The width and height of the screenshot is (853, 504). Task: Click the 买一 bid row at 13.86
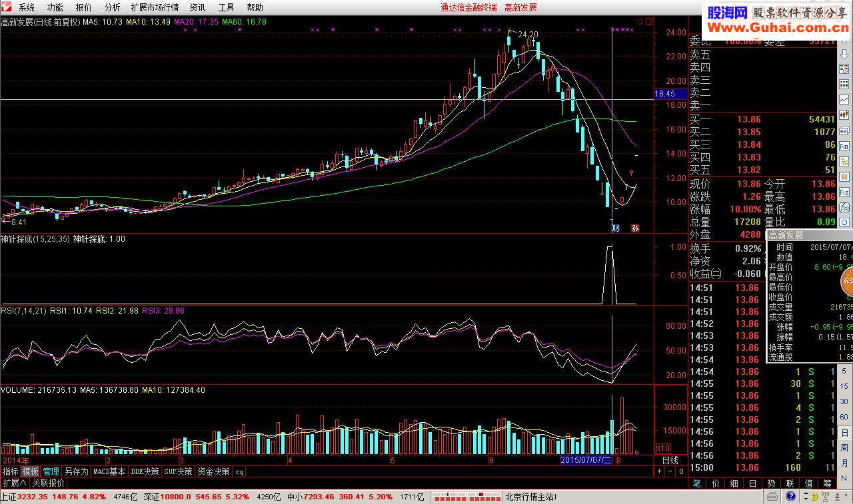click(762, 119)
